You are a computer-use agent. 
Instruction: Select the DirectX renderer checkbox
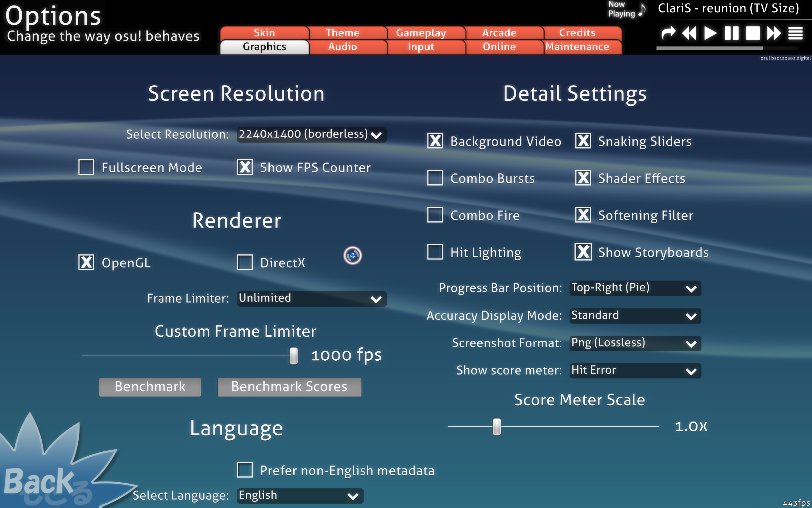point(245,262)
